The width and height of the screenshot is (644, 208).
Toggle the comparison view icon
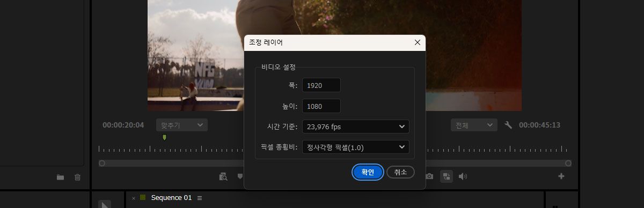(447, 176)
